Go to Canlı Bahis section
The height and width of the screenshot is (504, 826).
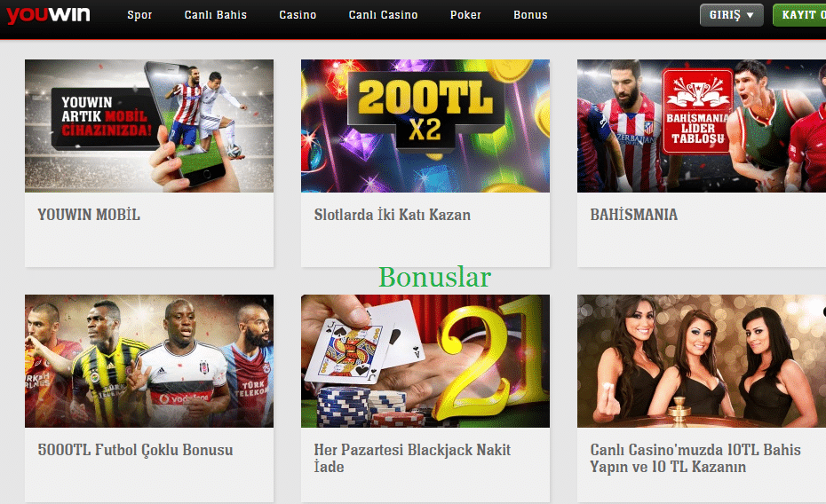tap(216, 15)
